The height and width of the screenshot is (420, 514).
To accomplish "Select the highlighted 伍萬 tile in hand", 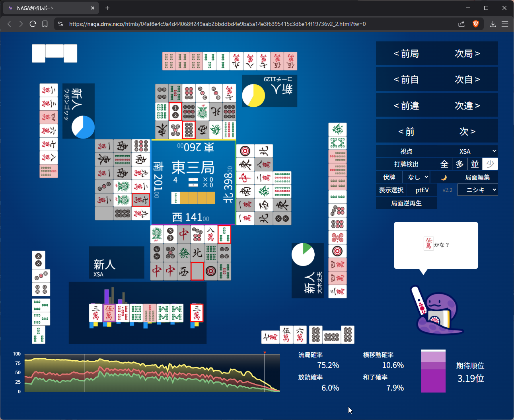I will 109,313.
